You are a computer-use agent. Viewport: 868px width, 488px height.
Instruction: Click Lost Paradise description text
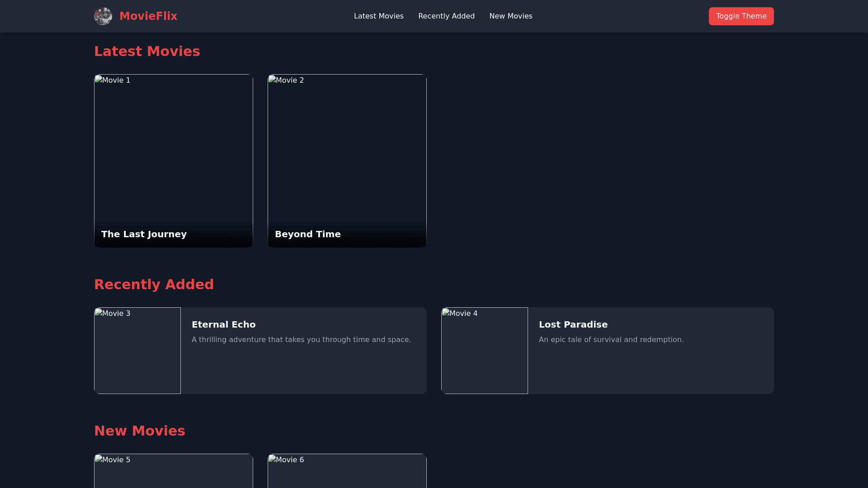coord(611,339)
